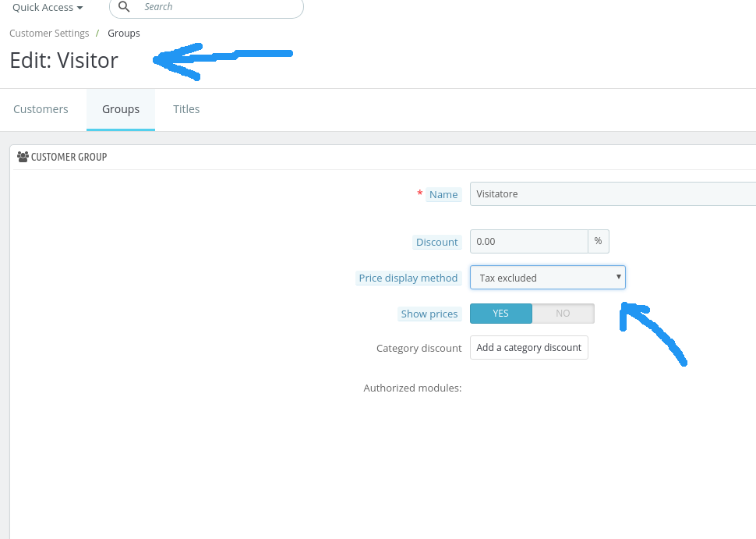756x539 pixels.
Task: Click the search magnifier icon
Action: pyautogui.click(x=125, y=7)
